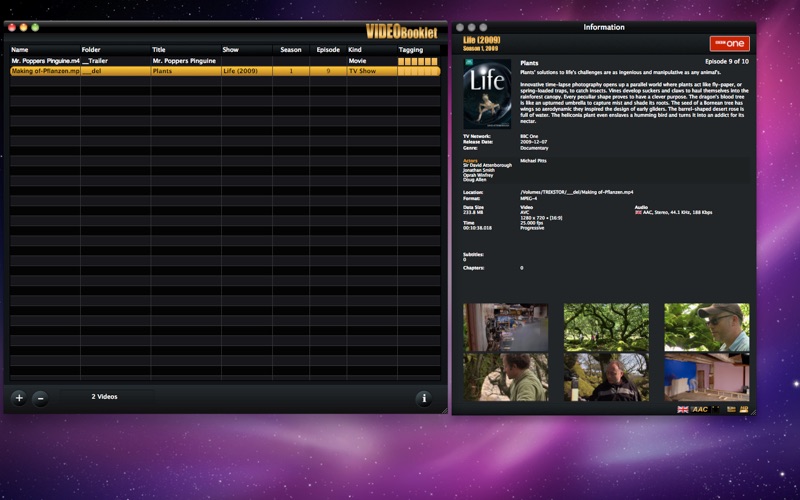Open the thumbnail of man in dark jacket under trees
The image size is (800, 500).
point(606,377)
